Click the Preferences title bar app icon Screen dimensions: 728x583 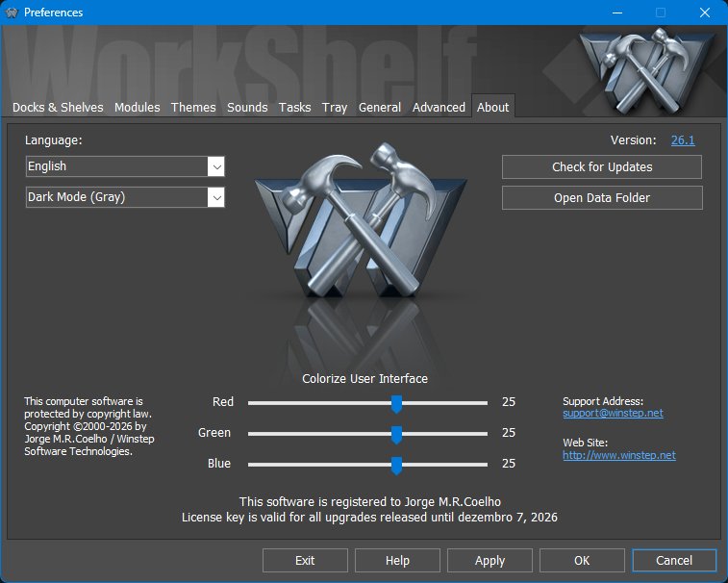[12, 13]
